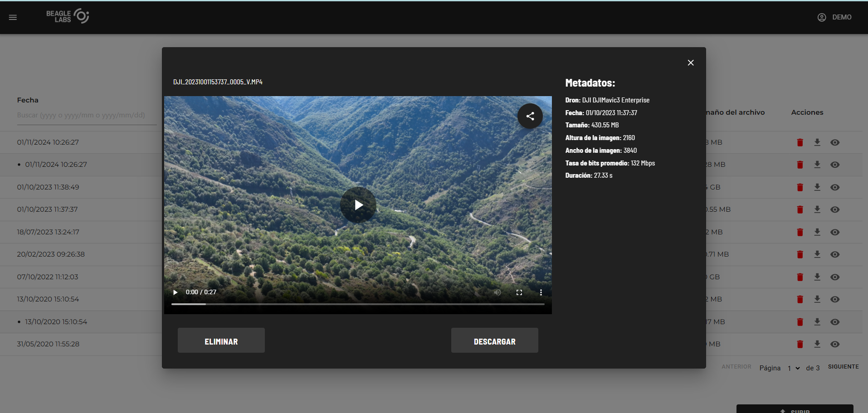Download the 01/10/2023 11:38:49 file
The height and width of the screenshot is (413, 868).
(817, 187)
